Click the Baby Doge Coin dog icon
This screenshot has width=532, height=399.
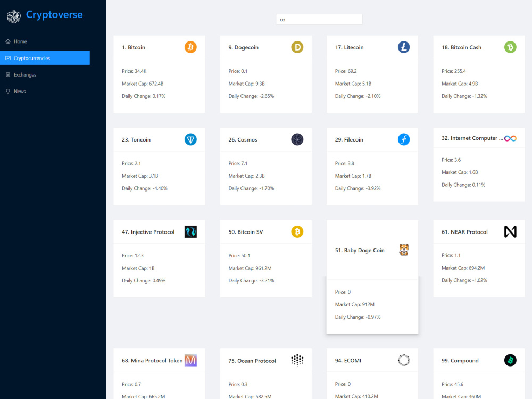tap(404, 250)
